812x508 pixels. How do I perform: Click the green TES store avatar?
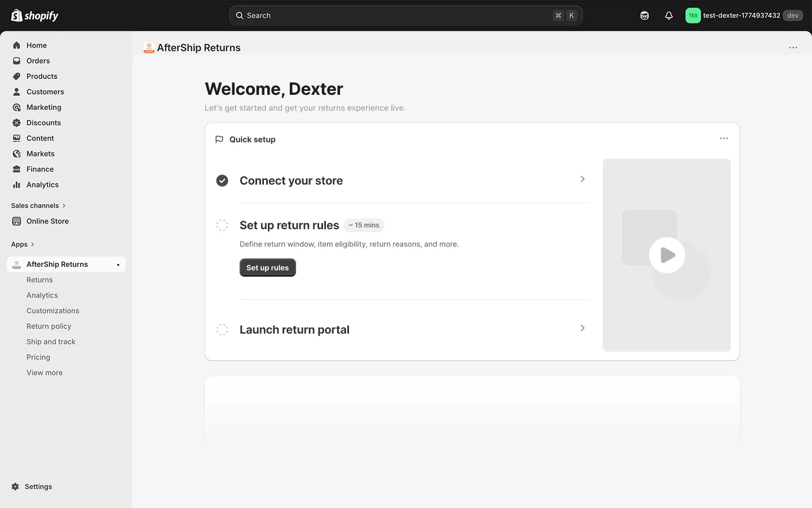point(693,16)
